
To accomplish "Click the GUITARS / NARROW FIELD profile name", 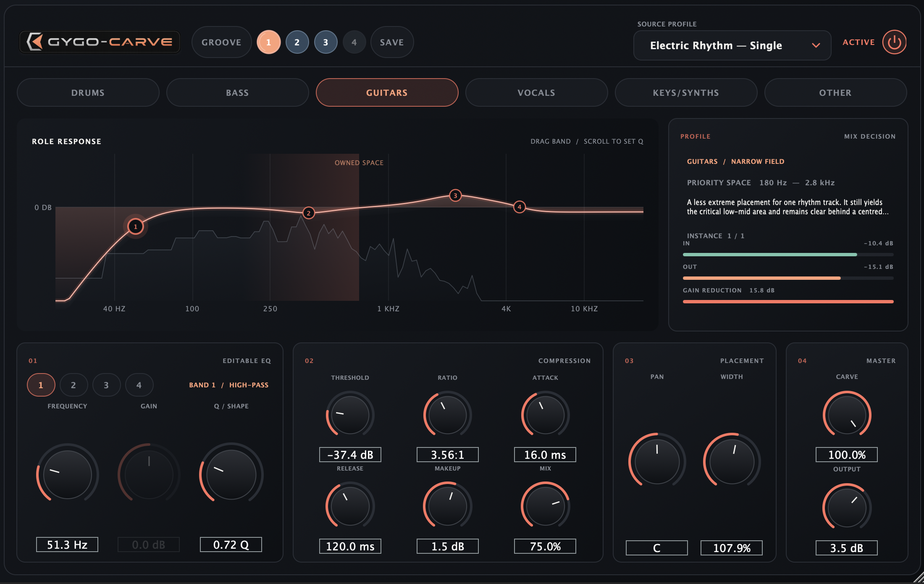I will pos(735,161).
